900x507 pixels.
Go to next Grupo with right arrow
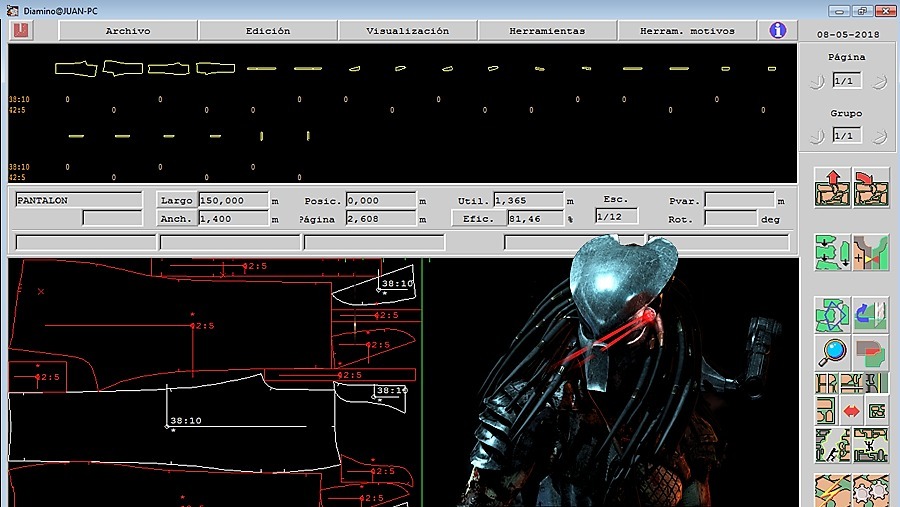coord(879,137)
